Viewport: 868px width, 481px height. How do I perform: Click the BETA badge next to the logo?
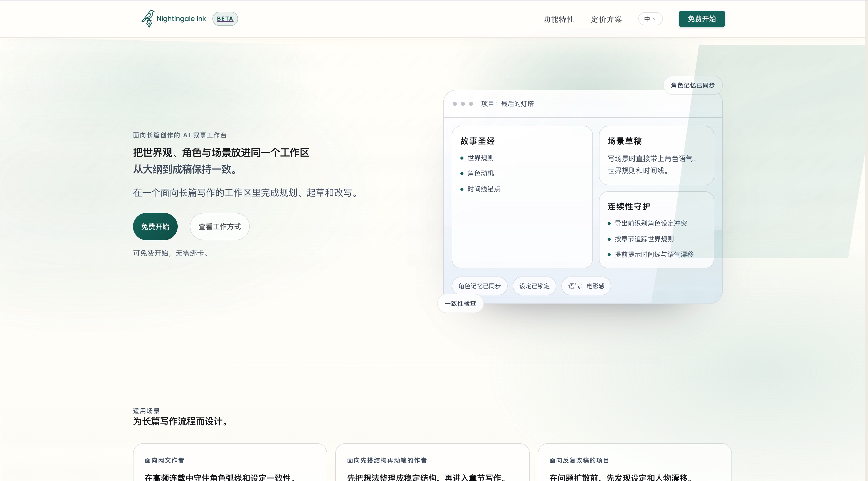(225, 19)
